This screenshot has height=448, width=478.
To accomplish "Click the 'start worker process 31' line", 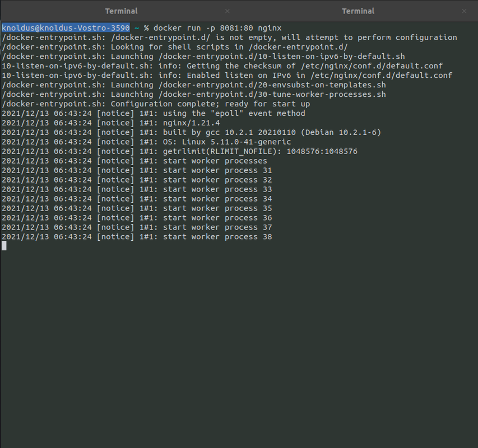I will tap(137, 170).
